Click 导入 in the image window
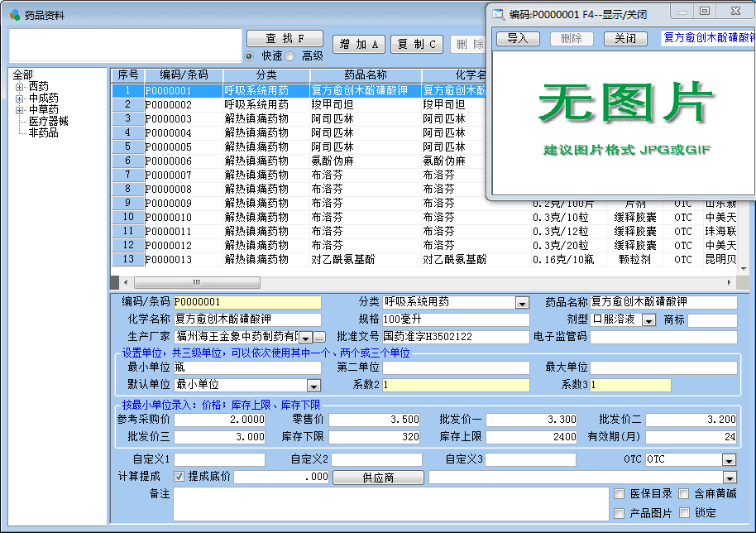This screenshot has width=756, height=533. [x=518, y=39]
